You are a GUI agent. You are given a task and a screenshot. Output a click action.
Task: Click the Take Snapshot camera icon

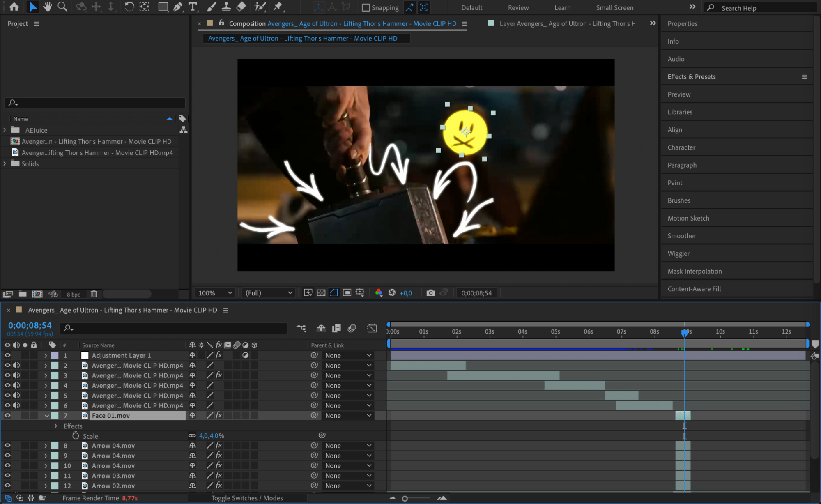[430, 293]
